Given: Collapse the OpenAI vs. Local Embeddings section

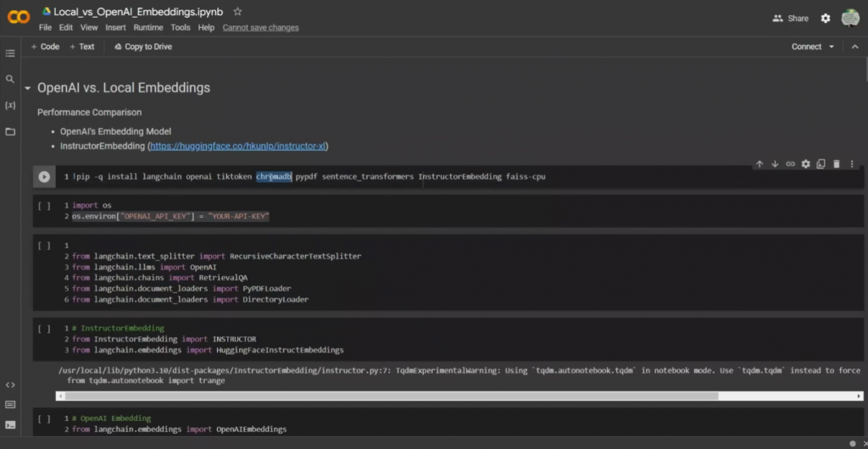Looking at the screenshot, I should [28, 88].
